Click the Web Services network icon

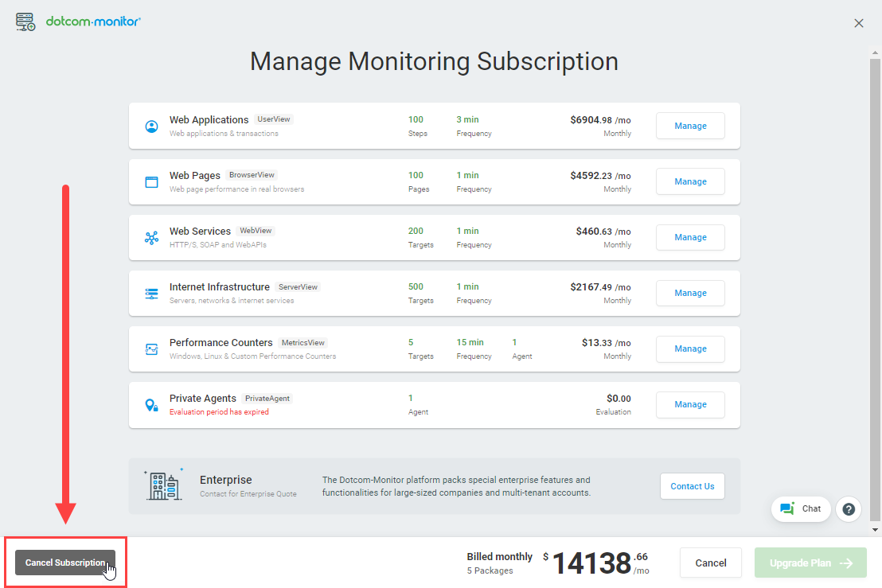[151, 238]
